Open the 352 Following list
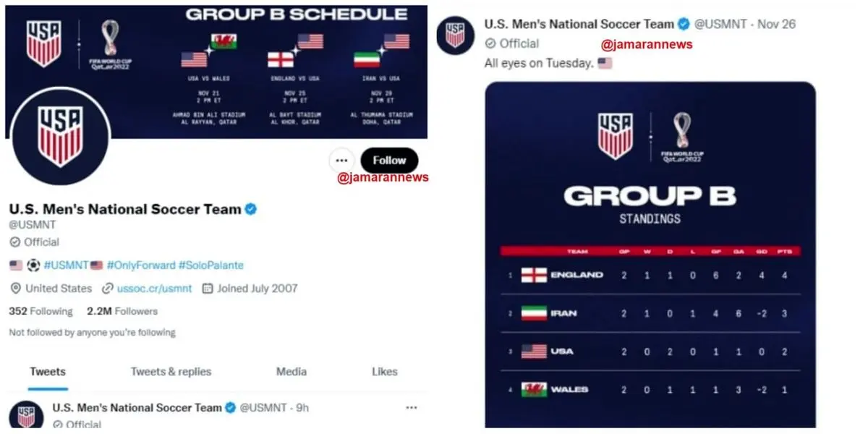 coord(41,311)
